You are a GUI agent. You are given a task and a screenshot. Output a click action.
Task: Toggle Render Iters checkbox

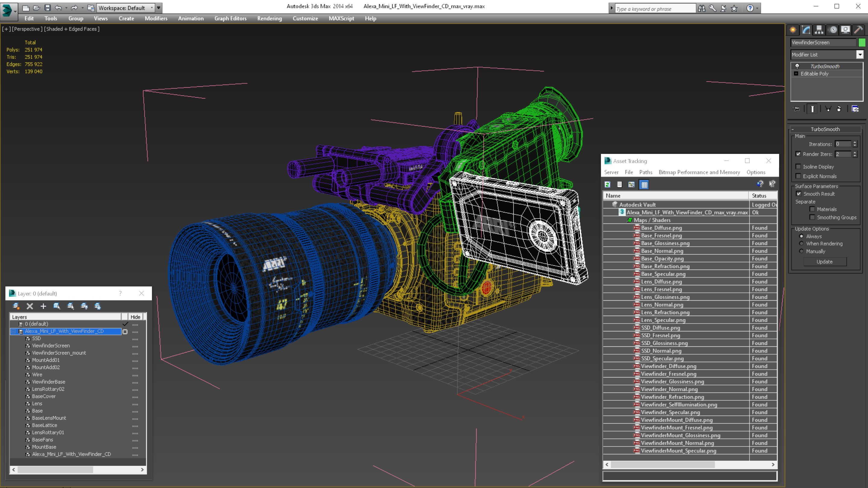tap(798, 154)
